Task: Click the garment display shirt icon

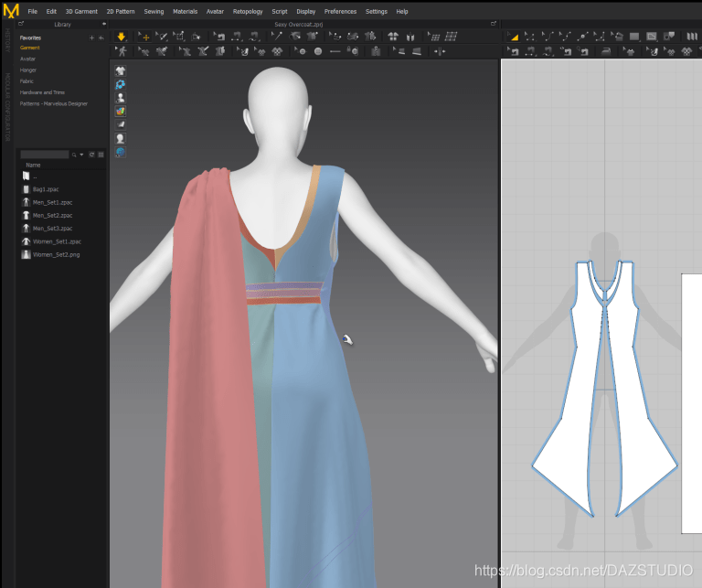Action: coord(121,70)
